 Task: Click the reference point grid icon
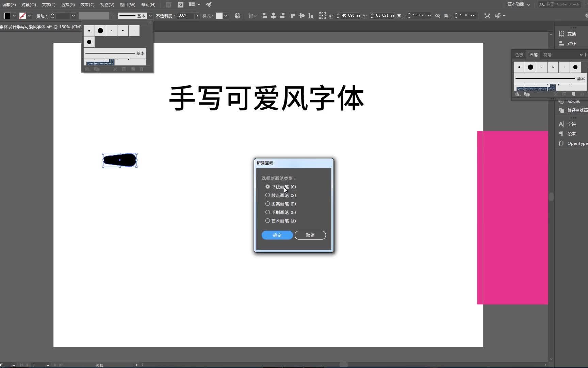[322, 16]
